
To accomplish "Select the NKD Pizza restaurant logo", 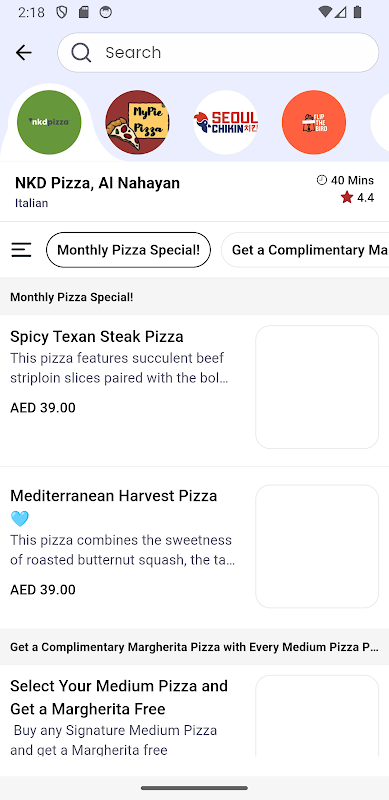I will (49, 122).
